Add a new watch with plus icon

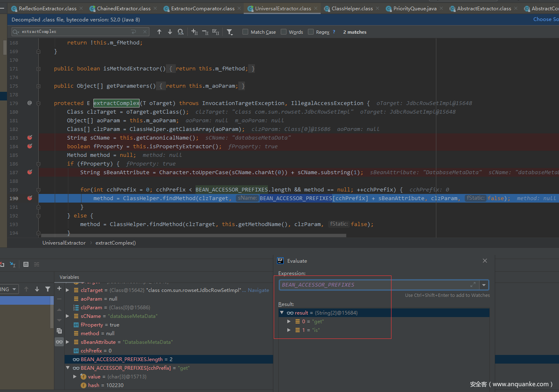(x=59, y=288)
